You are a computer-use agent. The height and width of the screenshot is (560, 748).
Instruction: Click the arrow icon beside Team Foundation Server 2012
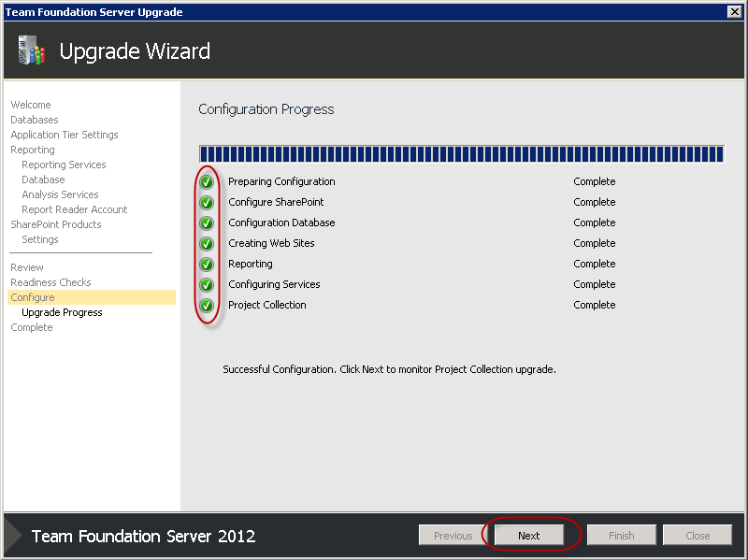tap(13, 535)
